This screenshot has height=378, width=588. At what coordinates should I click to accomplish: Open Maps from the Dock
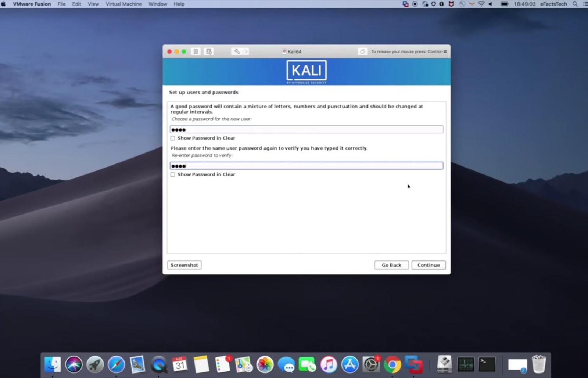(x=244, y=364)
